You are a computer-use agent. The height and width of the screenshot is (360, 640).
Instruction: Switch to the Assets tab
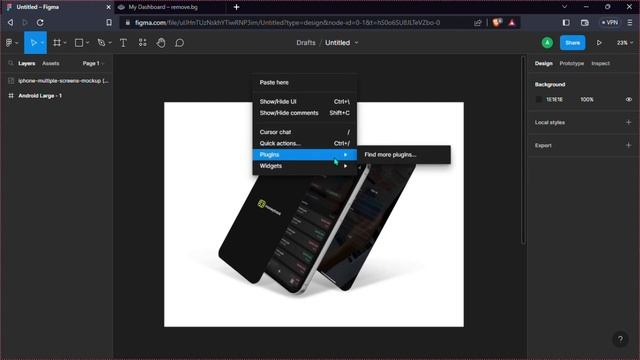pyautogui.click(x=51, y=63)
